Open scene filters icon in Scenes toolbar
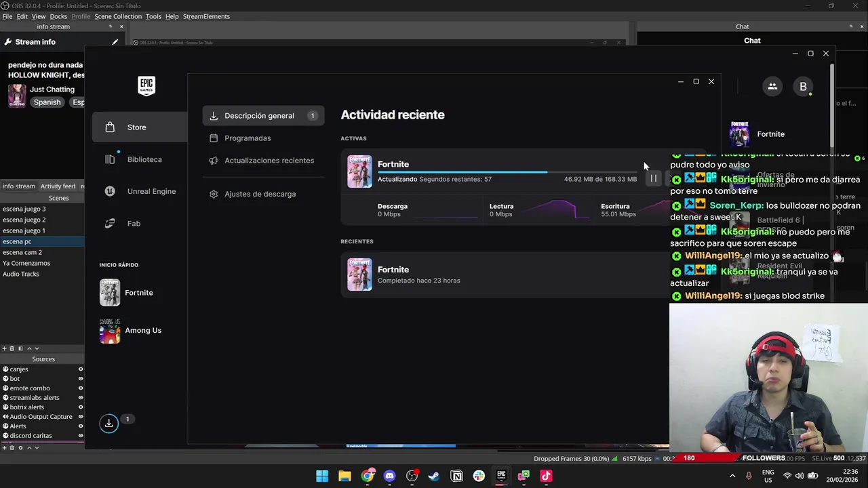This screenshot has width=868, height=488. [x=20, y=348]
